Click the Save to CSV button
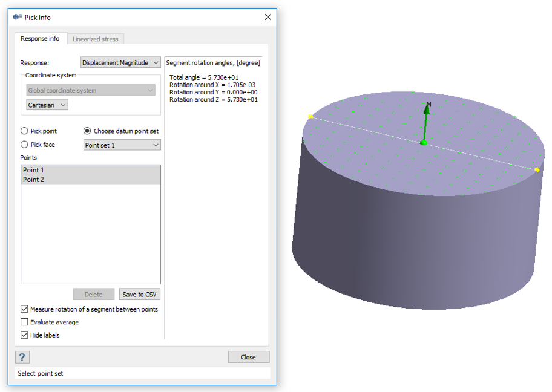Image resolution: width=552 pixels, height=392 pixels. tap(139, 295)
